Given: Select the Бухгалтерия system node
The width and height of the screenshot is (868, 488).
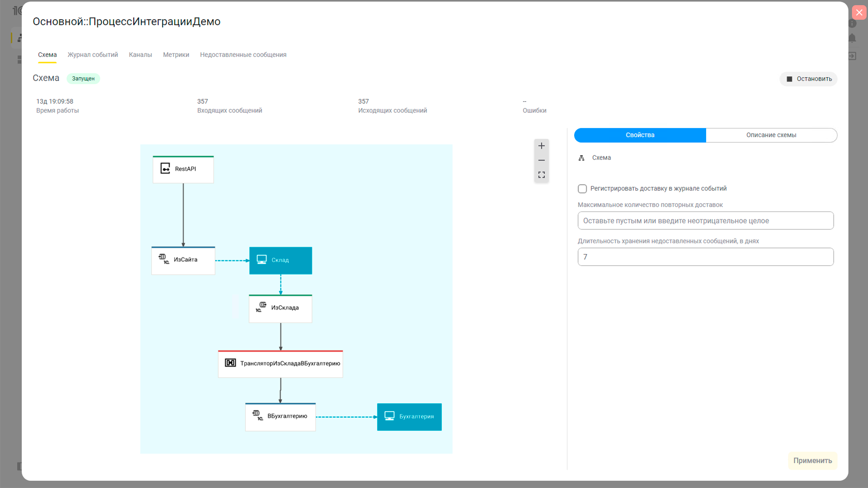Looking at the screenshot, I should pyautogui.click(x=409, y=417).
